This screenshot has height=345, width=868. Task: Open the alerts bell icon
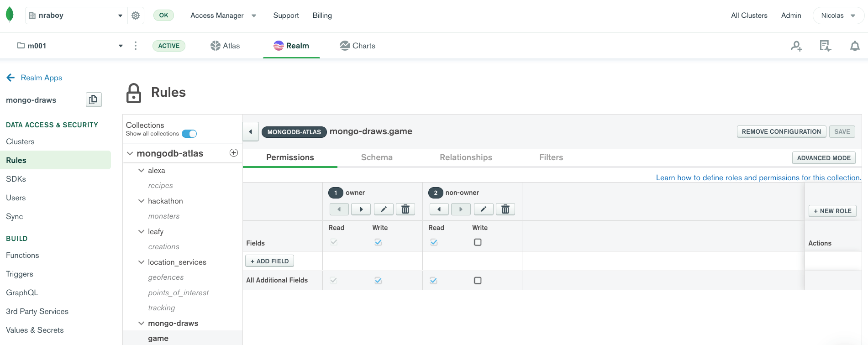pyautogui.click(x=855, y=46)
